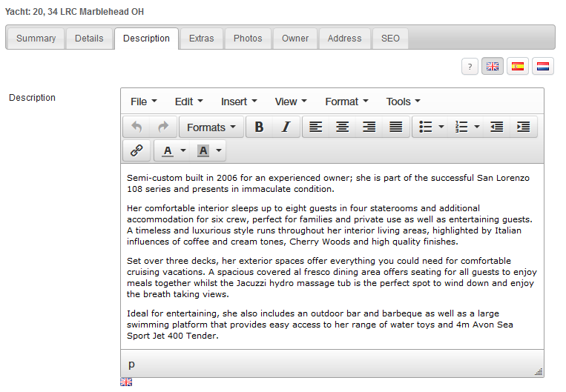Go to the Extras tab
The image size is (566, 392).
[202, 39]
